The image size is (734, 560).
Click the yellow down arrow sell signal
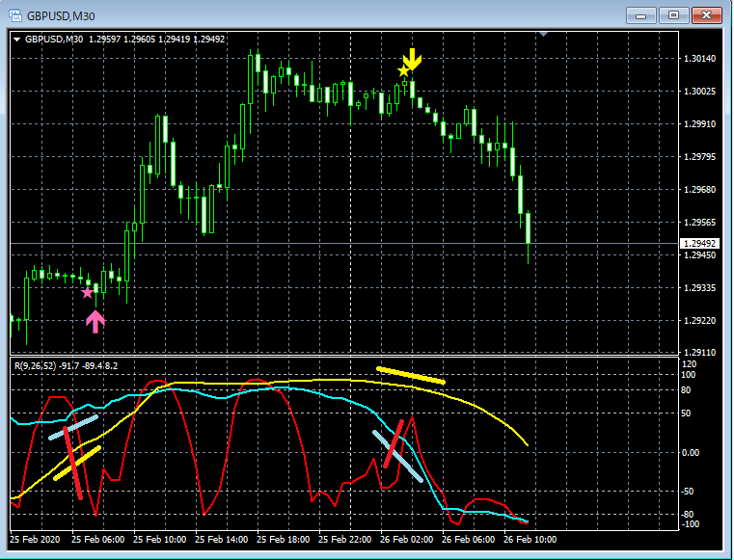412,60
